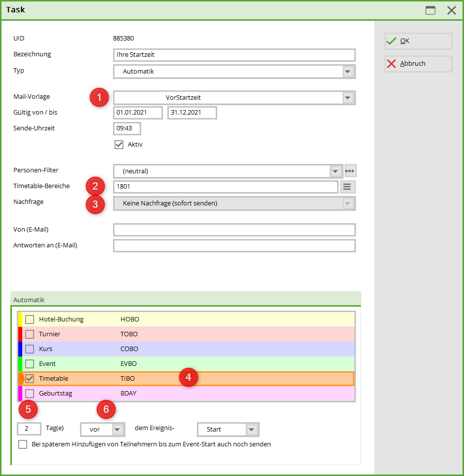464x476 pixels.
Task: Enable sending on later participant addition checkbox
Action: (23, 444)
